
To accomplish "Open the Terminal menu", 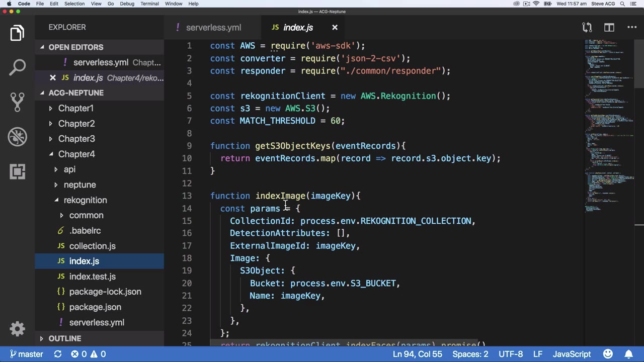I will pyautogui.click(x=149, y=4).
